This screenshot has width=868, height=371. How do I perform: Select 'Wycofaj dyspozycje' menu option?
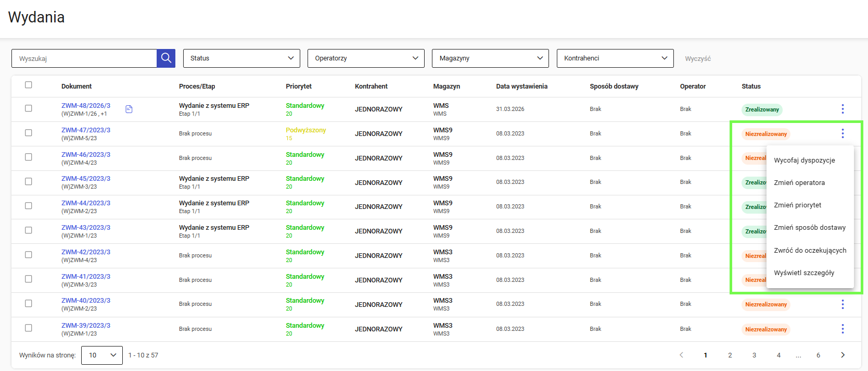(x=804, y=160)
